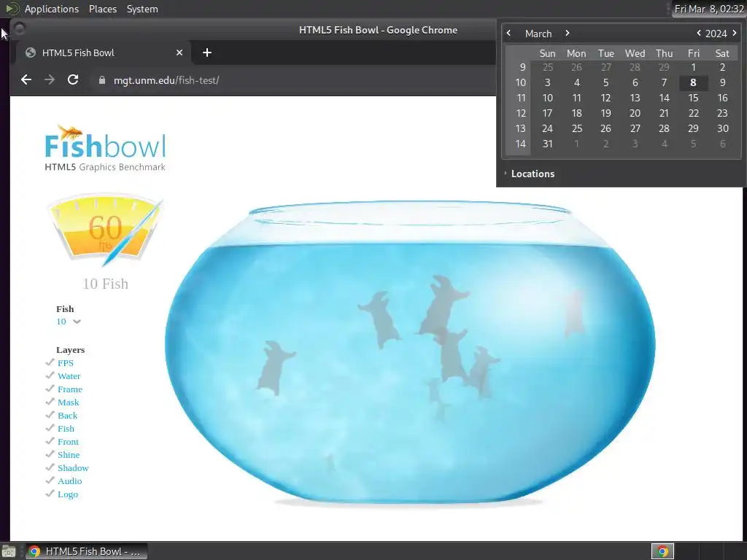Select February 25 in the calendar
747x560 pixels.
(x=547, y=67)
